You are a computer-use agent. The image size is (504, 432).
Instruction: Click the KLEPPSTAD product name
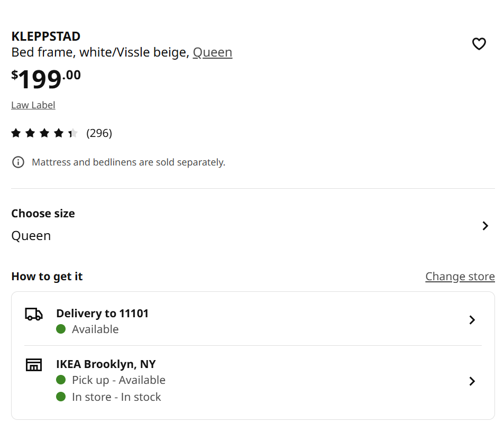(46, 36)
